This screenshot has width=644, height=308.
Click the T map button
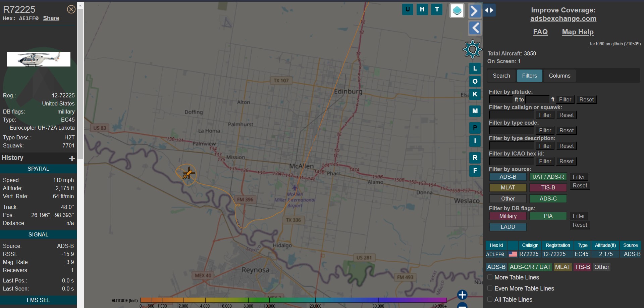tap(437, 9)
